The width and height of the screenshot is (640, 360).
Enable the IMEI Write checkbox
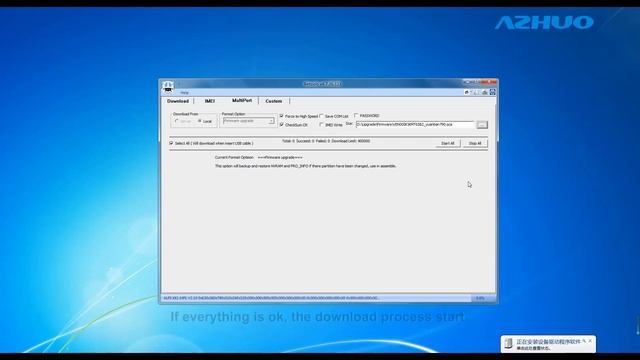point(322,124)
